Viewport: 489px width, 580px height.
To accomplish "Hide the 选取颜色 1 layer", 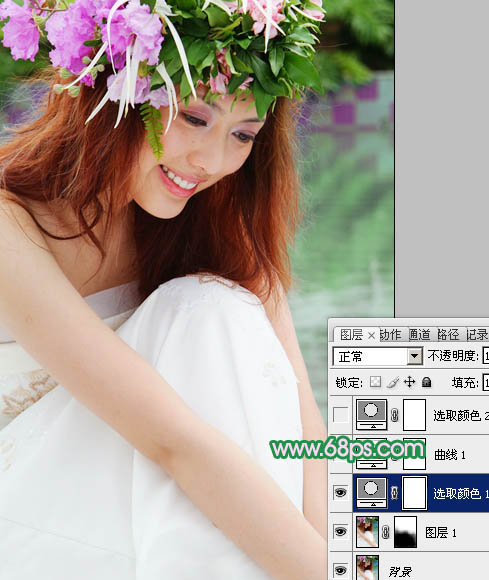I will click(340, 492).
